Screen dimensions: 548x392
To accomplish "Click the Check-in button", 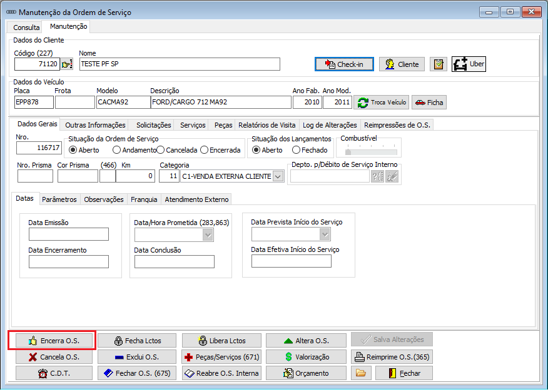I will [344, 64].
